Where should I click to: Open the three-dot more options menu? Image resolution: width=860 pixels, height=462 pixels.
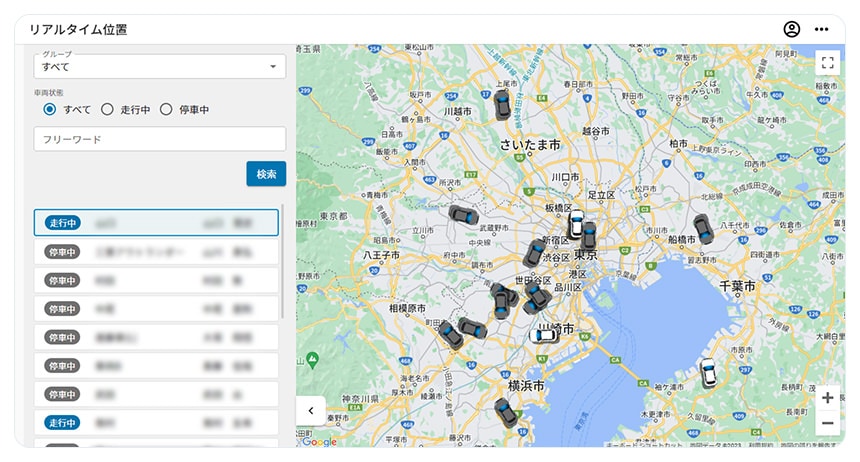tap(821, 30)
